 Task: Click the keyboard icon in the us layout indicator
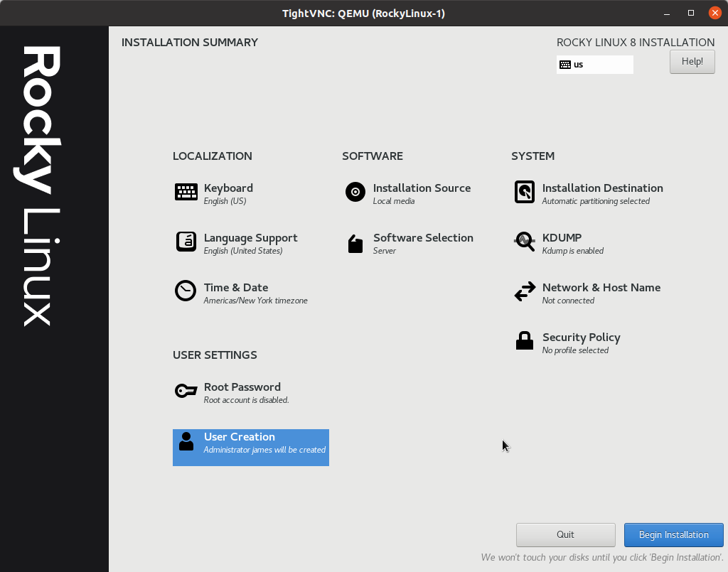point(565,65)
